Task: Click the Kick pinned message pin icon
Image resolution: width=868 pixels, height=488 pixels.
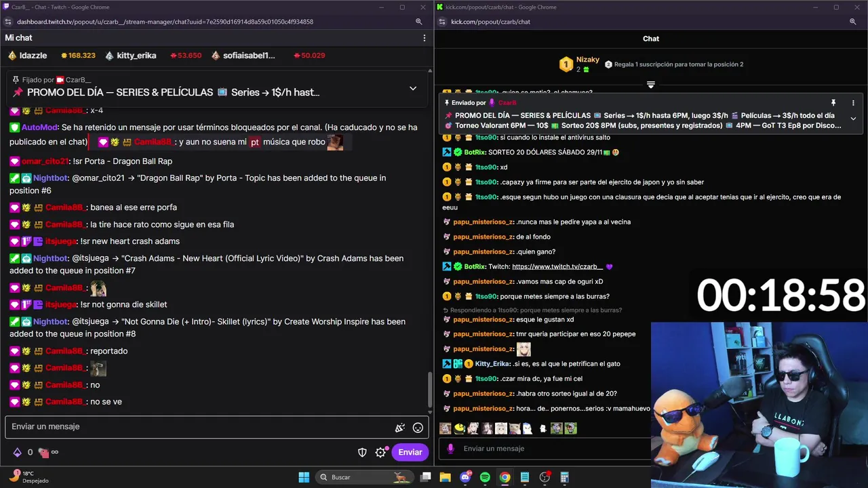Action: (x=833, y=103)
